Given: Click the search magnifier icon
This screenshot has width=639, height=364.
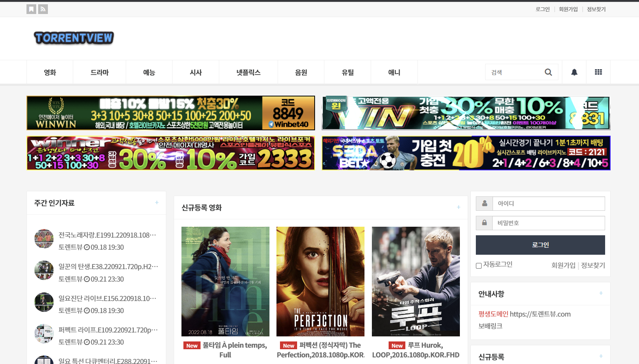Looking at the screenshot, I should coord(548,72).
